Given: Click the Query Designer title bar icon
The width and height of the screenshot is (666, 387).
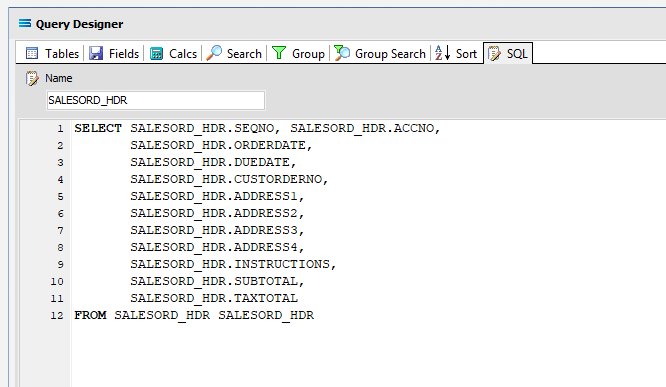Looking at the screenshot, I should pyautogui.click(x=25, y=23).
